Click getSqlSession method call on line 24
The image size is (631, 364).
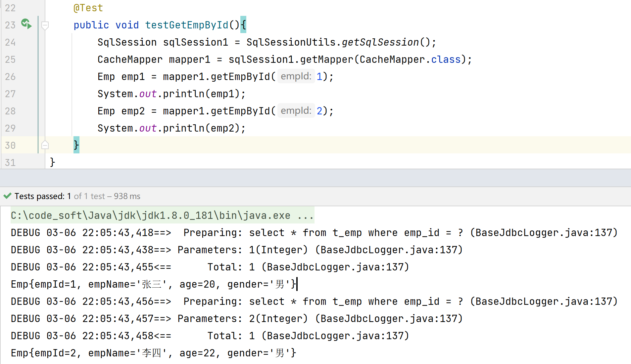(x=380, y=42)
